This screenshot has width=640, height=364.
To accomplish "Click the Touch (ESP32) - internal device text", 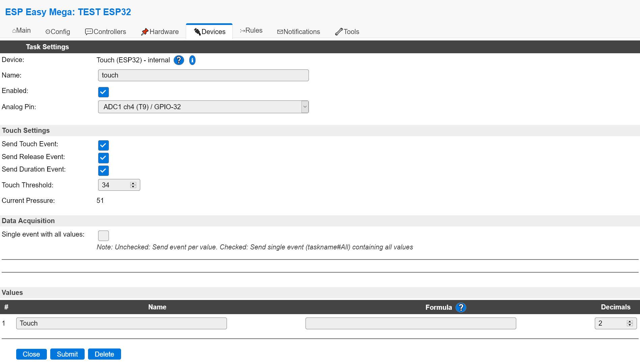I will pyautogui.click(x=133, y=60).
